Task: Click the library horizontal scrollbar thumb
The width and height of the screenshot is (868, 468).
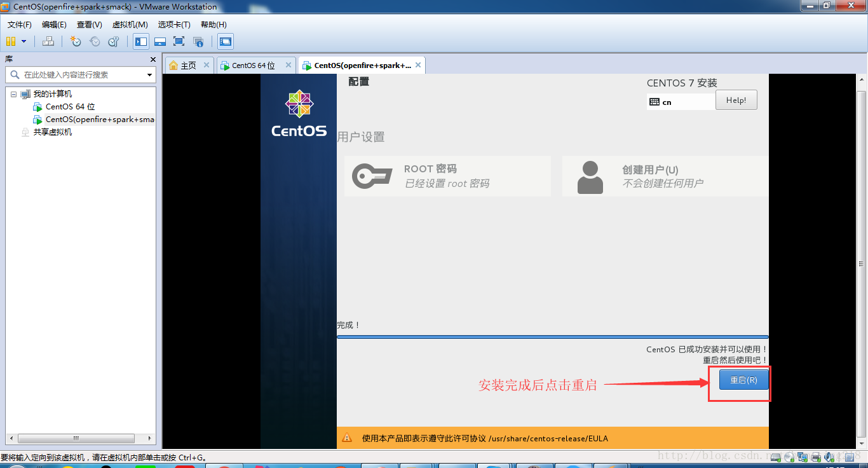Action: [76, 439]
